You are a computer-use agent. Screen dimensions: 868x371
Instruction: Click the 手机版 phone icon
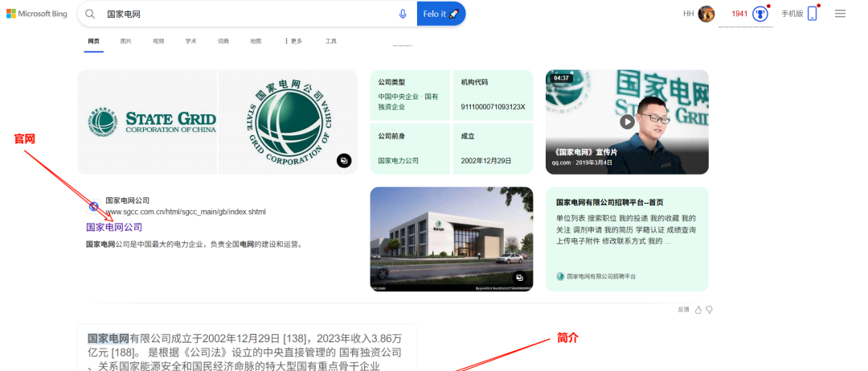point(812,14)
